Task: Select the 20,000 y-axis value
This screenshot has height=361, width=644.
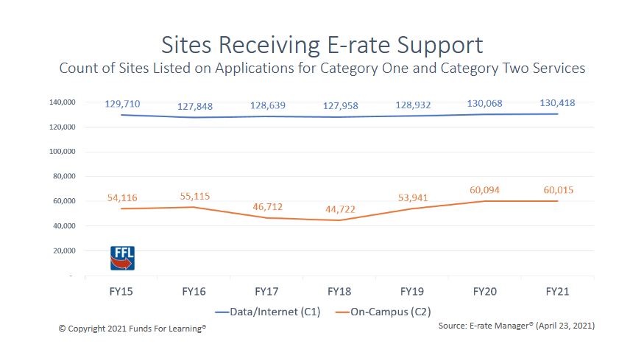Action: coord(64,250)
